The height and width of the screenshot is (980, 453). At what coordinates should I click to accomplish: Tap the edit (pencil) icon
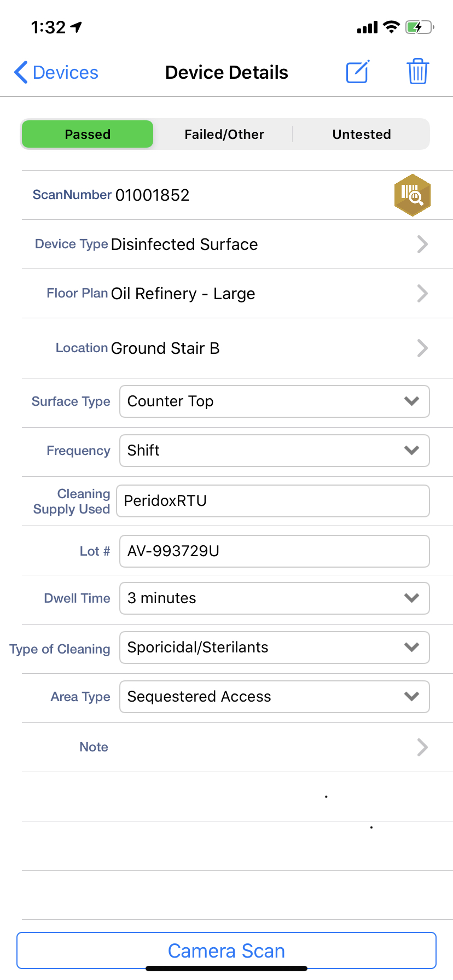(x=358, y=72)
